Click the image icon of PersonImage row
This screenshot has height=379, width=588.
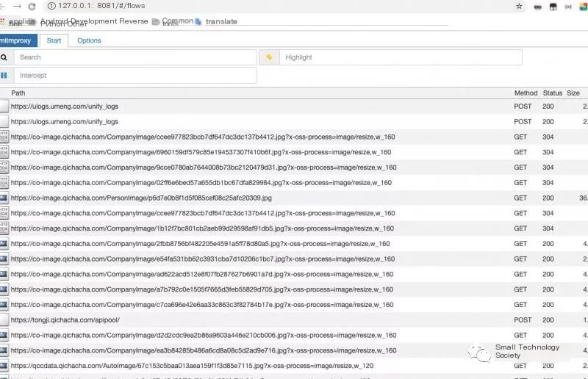pyautogui.click(x=4, y=198)
